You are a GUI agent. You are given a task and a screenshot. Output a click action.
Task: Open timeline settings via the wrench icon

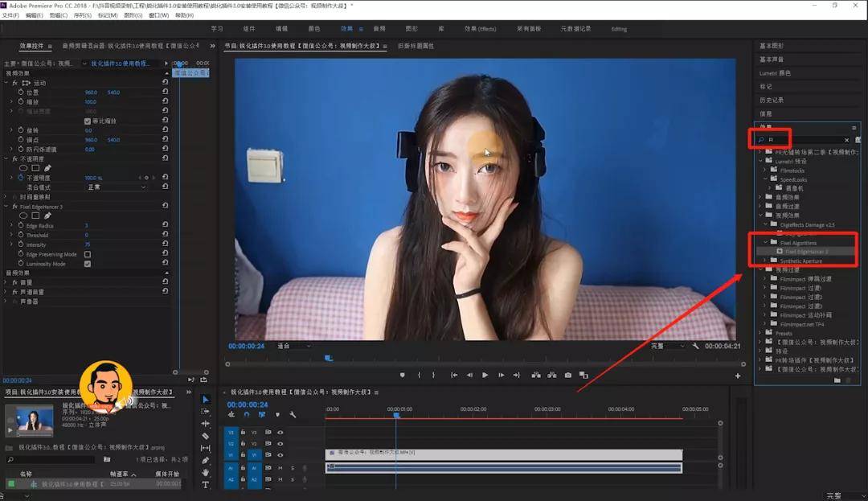293,415
